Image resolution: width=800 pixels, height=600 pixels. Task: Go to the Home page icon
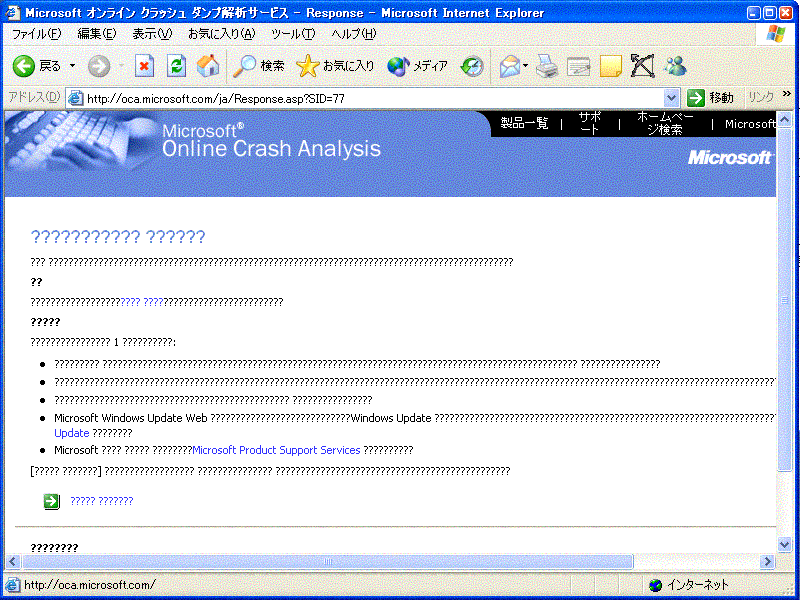coord(208,66)
